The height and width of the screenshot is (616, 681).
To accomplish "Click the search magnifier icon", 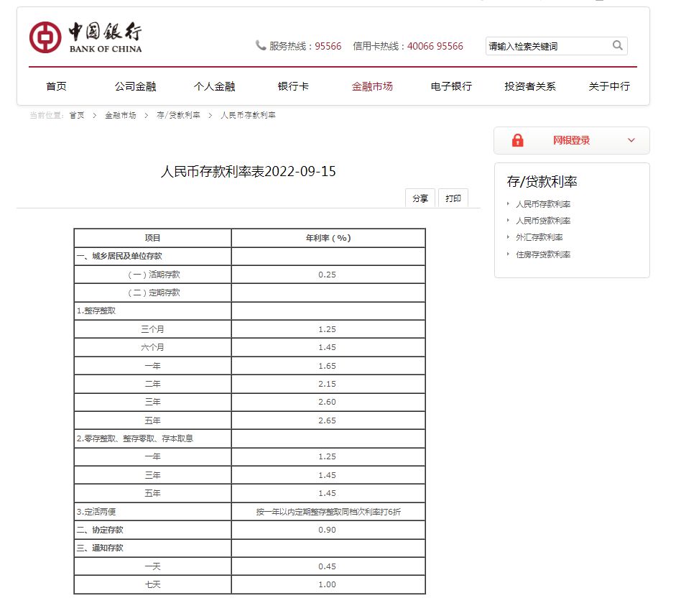I will [617, 45].
